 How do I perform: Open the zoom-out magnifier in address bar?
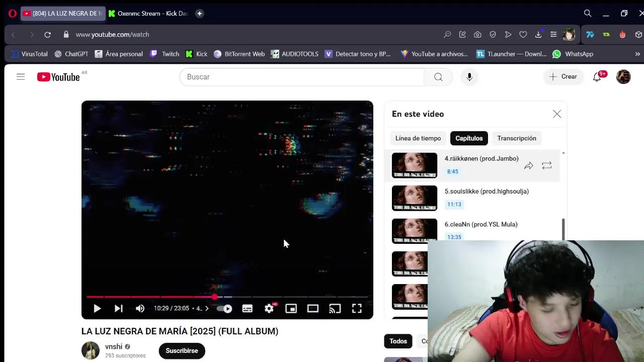click(x=447, y=35)
